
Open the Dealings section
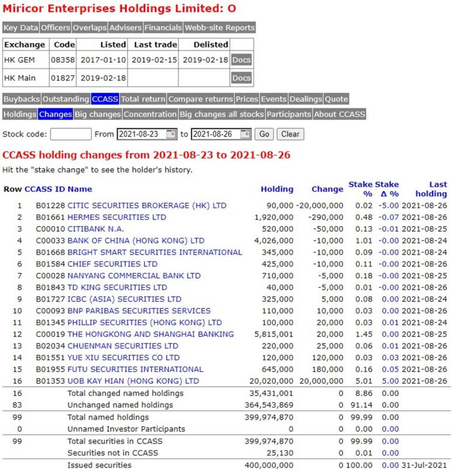tap(306, 99)
